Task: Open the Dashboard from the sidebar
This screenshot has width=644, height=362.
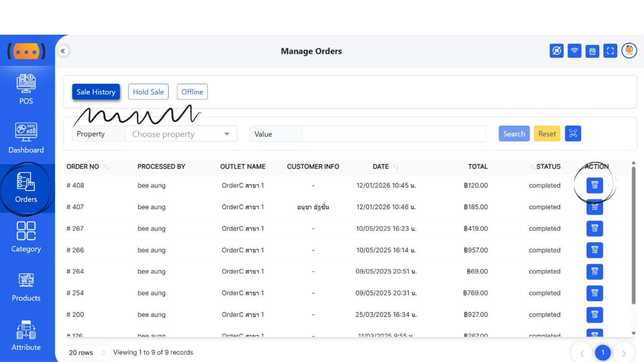Action: click(26, 138)
